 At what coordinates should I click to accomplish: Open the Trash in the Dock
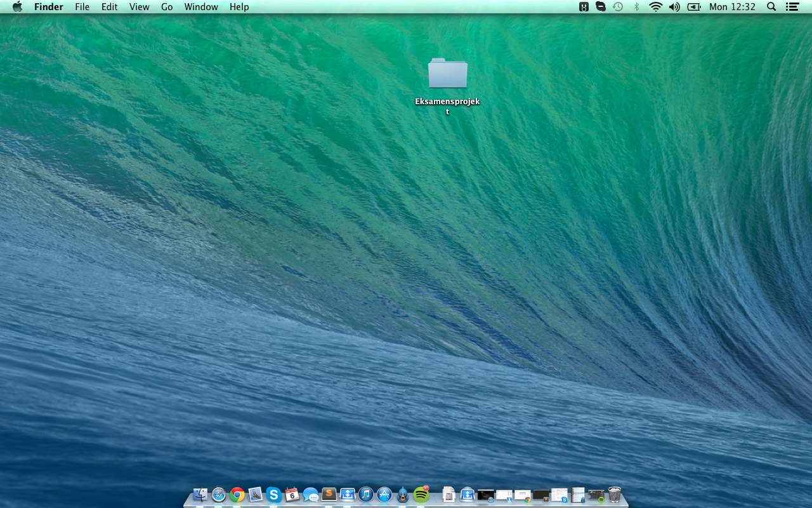[x=614, y=494]
